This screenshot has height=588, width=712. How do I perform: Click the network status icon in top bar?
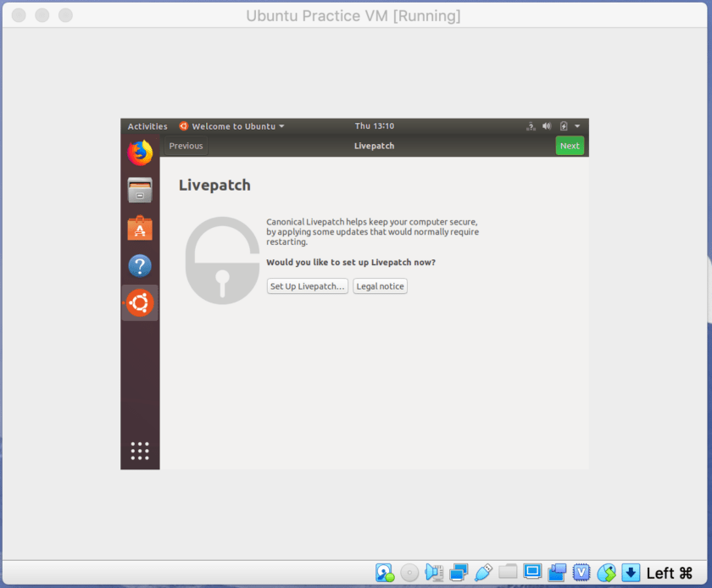[x=531, y=126]
